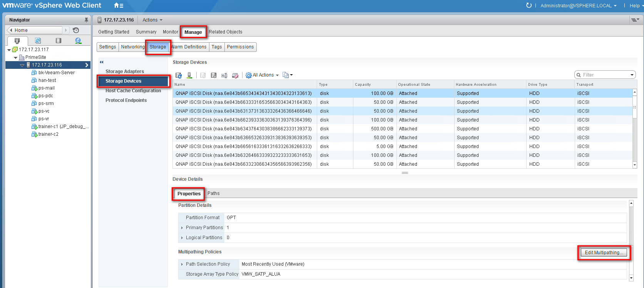The width and height of the screenshot is (644, 288).
Task: Collapse the 172.17.23.117 tree node
Action: click(9, 50)
